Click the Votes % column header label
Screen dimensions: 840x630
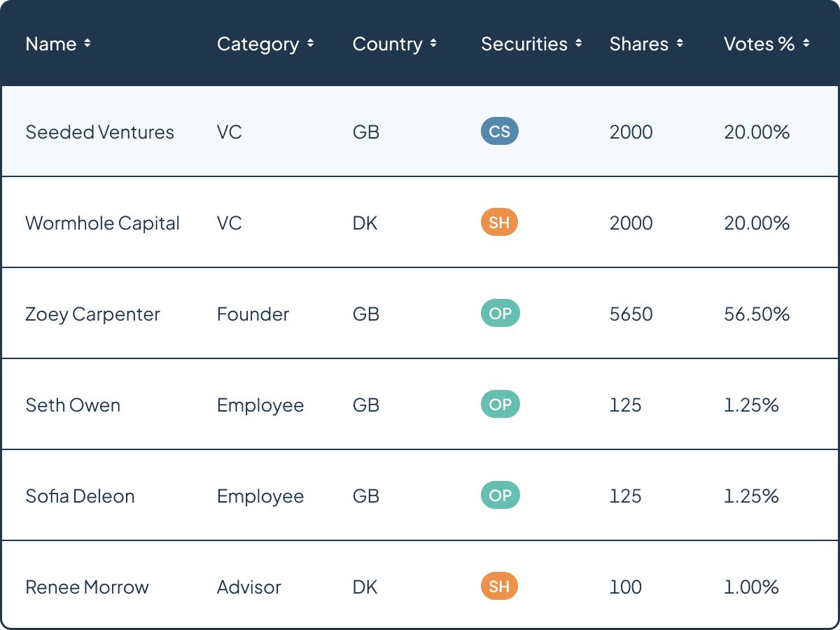(759, 44)
